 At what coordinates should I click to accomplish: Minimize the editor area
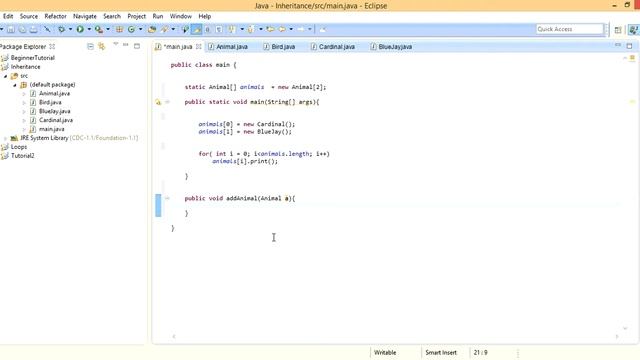618,45
